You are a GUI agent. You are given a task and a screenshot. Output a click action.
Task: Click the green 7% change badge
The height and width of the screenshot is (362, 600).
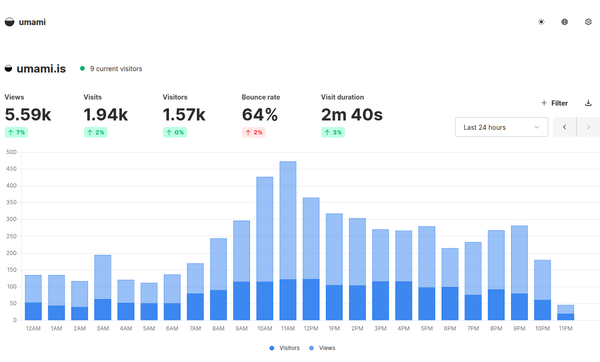[16, 132]
